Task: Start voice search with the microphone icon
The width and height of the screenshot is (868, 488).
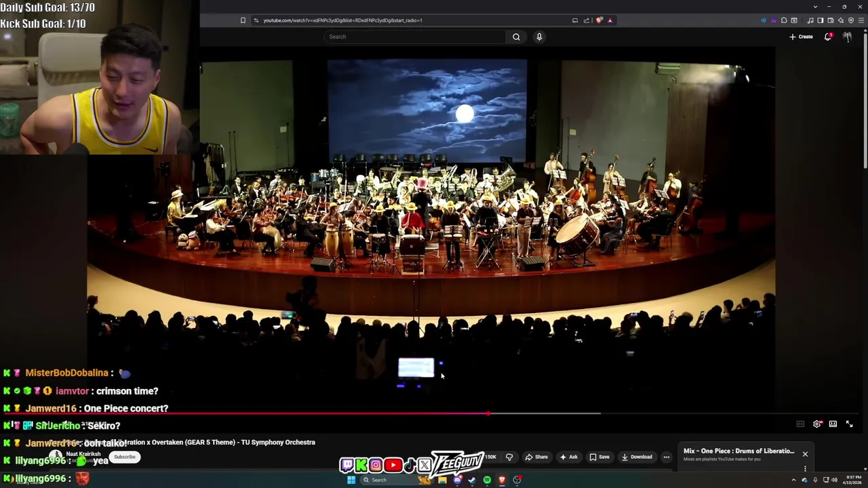Action: coord(539,37)
